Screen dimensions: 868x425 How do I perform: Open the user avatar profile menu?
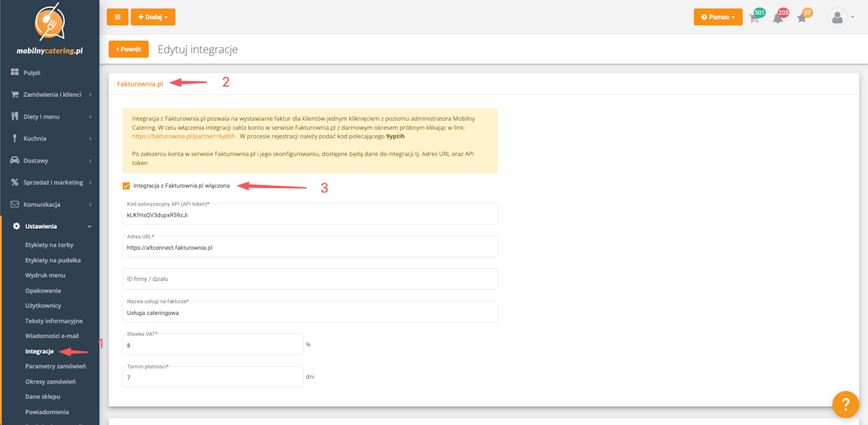point(838,18)
